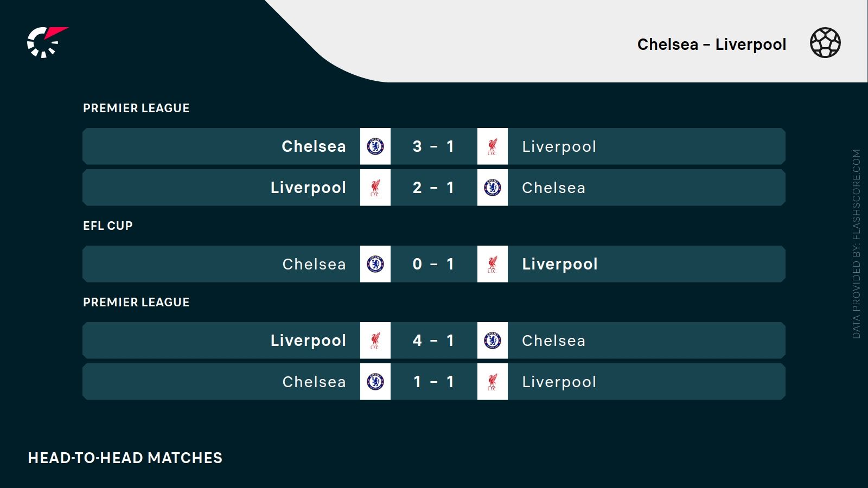
Task: Click the Flashscore logo in the top-left
Action: (x=47, y=42)
